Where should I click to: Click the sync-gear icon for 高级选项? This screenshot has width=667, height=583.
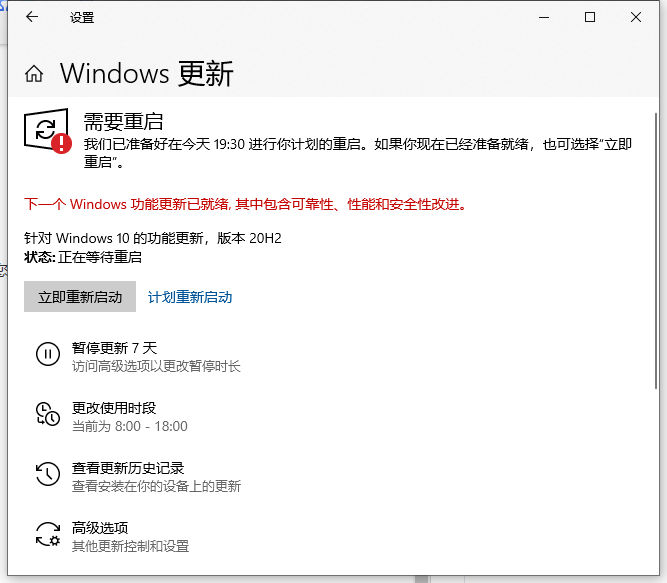tap(47, 534)
